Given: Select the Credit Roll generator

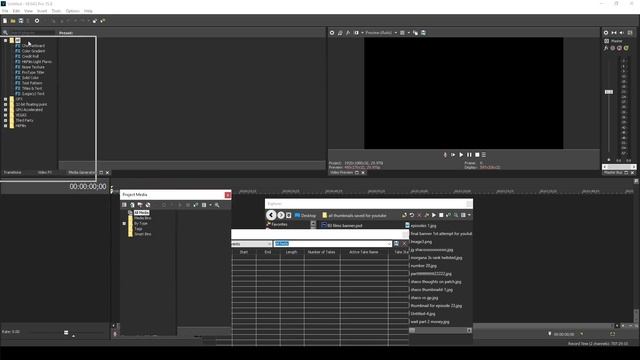Looking at the screenshot, I should pyautogui.click(x=31, y=56).
